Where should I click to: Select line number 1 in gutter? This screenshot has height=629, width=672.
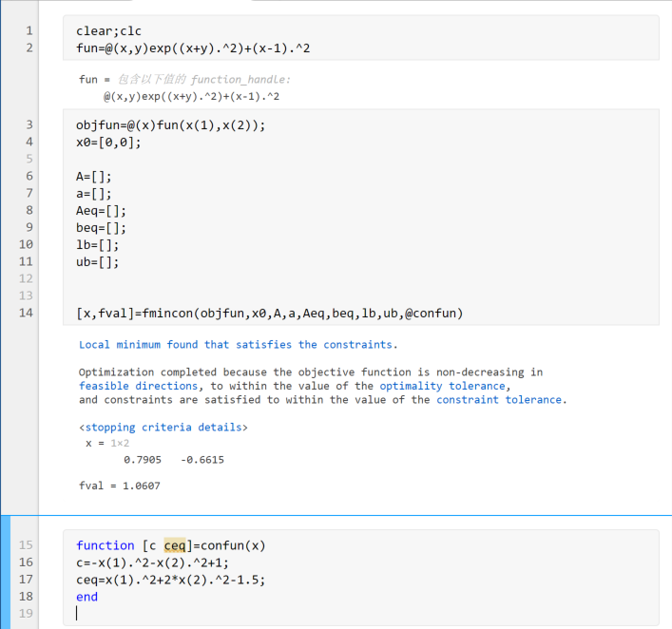click(x=29, y=30)
